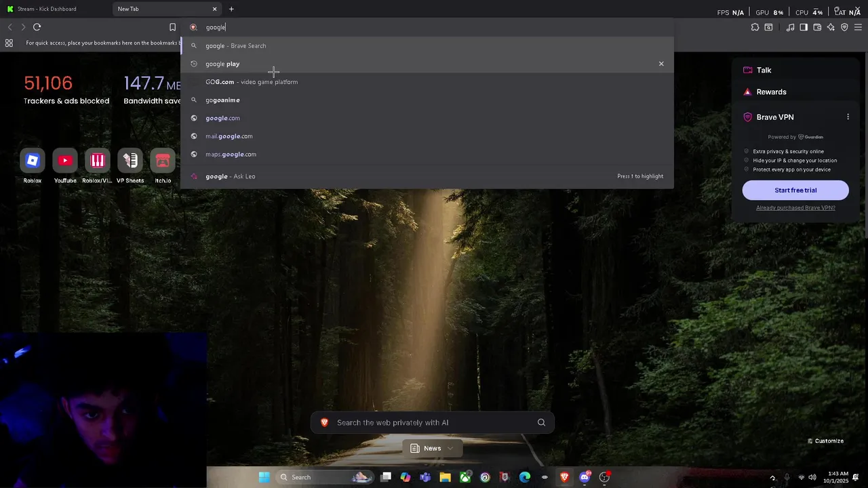Open Copilot from the taskbar
Image resolution: width=868 pixels, height=488 pixels.
(406, 477)
